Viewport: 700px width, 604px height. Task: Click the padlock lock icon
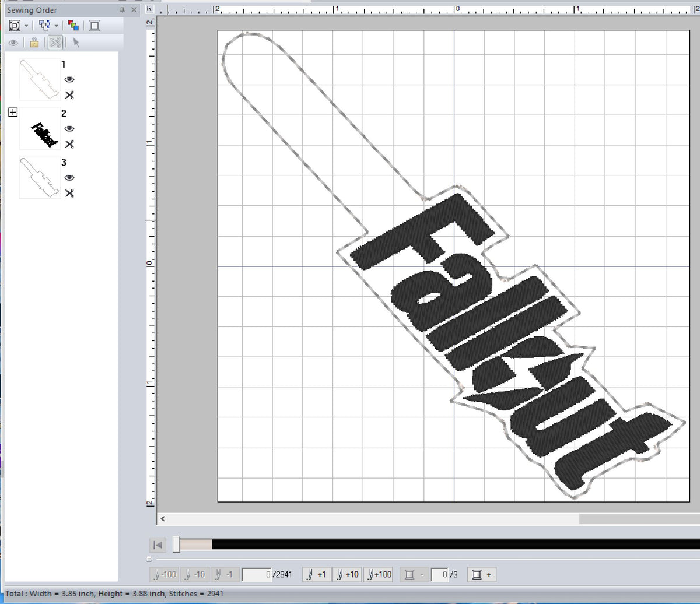click(x=34, y=43)
